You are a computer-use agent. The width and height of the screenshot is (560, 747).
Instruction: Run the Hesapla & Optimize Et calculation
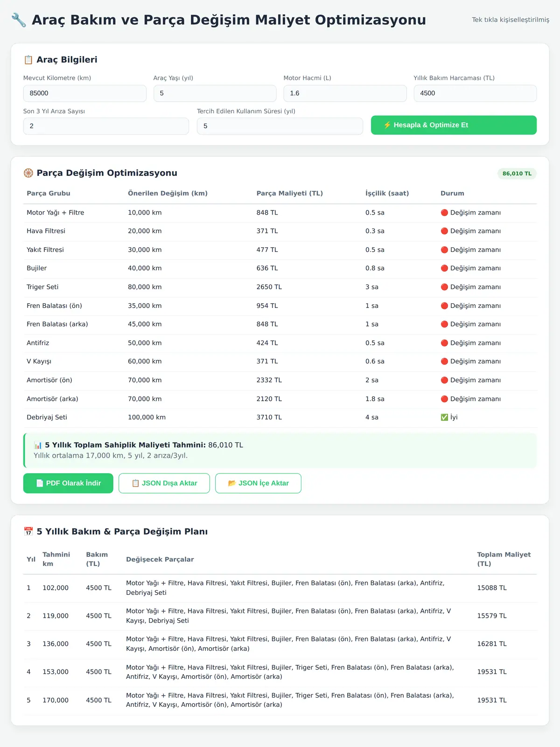454,125
